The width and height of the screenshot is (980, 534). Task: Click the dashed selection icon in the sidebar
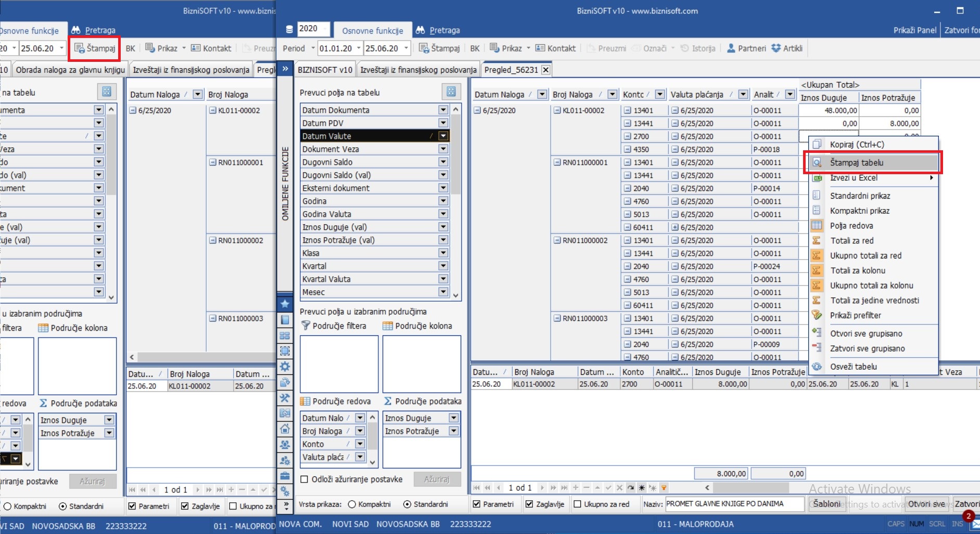pos(285,351)
